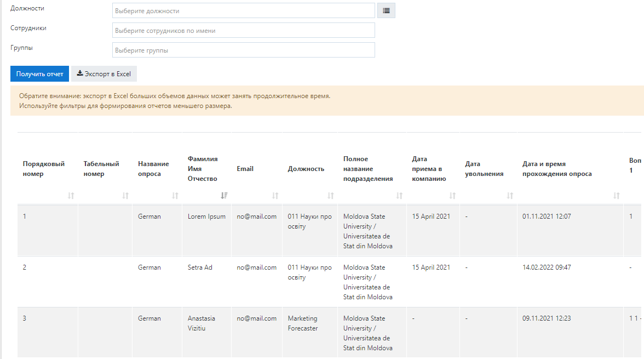The height and width of the screenshot is (359, 644).
Task: Open the positions list icon button
Action: tap(386, 11)
